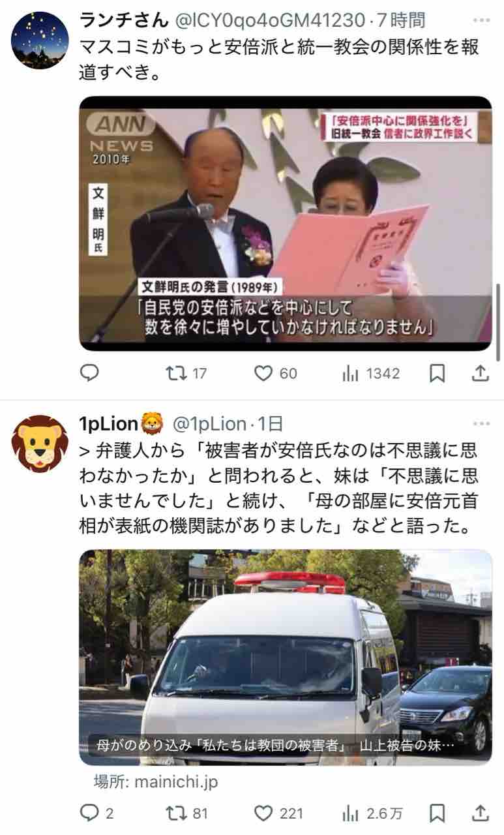Retweet ランチさん's post with 17 retweets
504x835 pixels.
186,373
